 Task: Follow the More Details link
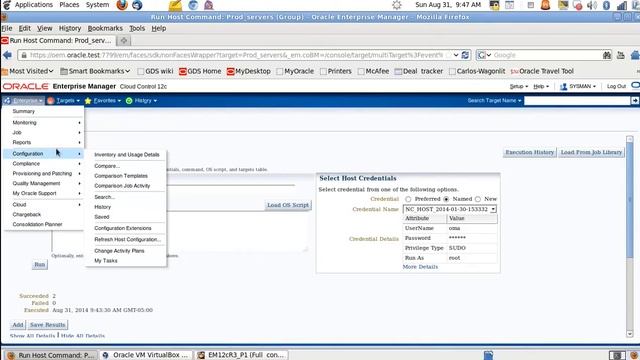[420, 267]
